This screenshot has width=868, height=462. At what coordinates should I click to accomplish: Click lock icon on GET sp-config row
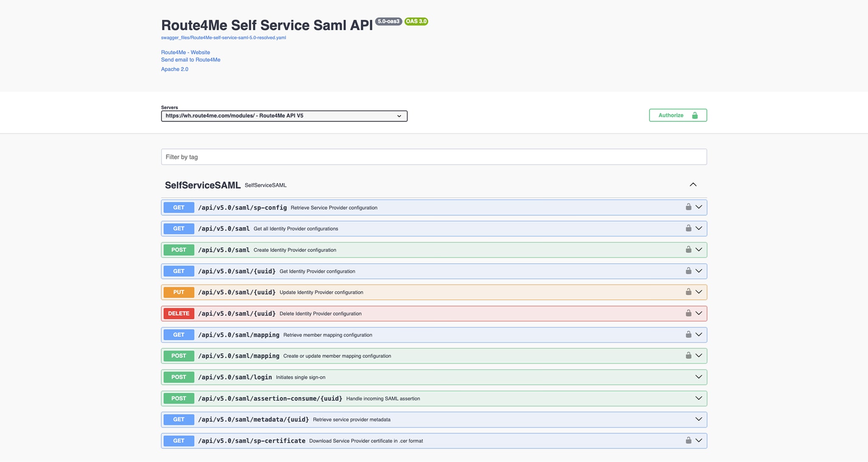pyautogui.click(x=688, y=207)
